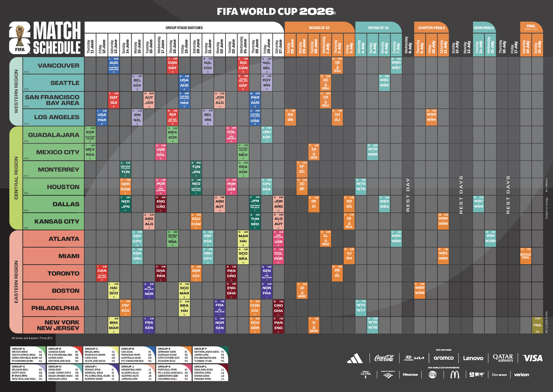This screenshot has height=392, width=553.
Task: Click the McDonald's golden arches logo
Action: tap(455, 375)
